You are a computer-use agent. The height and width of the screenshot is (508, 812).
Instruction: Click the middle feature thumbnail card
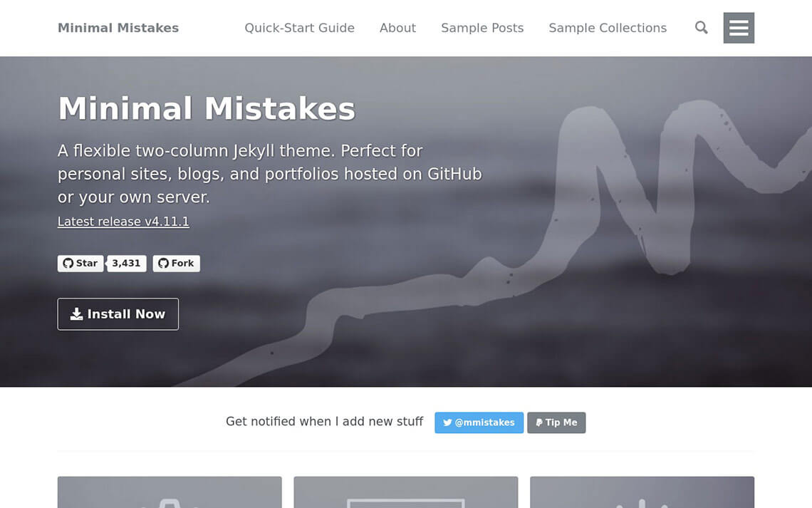(x=405, y=492)
